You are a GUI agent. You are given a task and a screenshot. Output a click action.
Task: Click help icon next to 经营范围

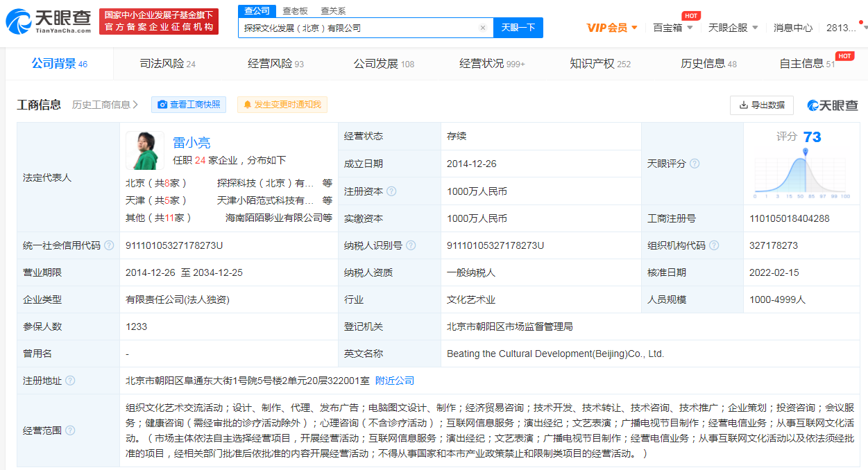70,430
